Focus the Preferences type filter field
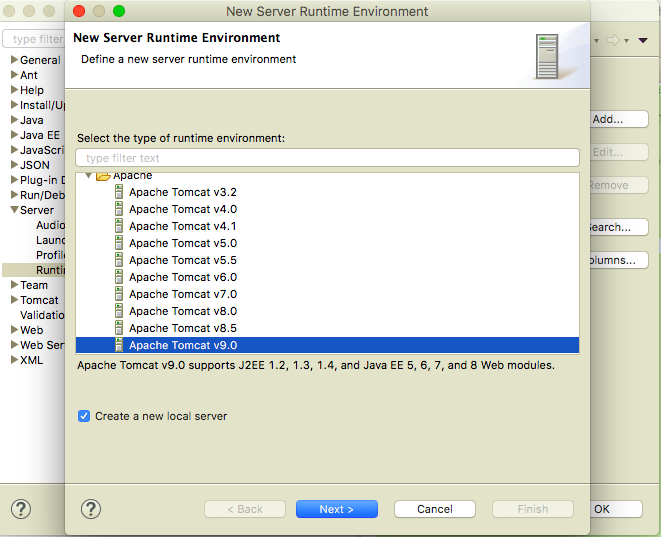 pos(34,39)
